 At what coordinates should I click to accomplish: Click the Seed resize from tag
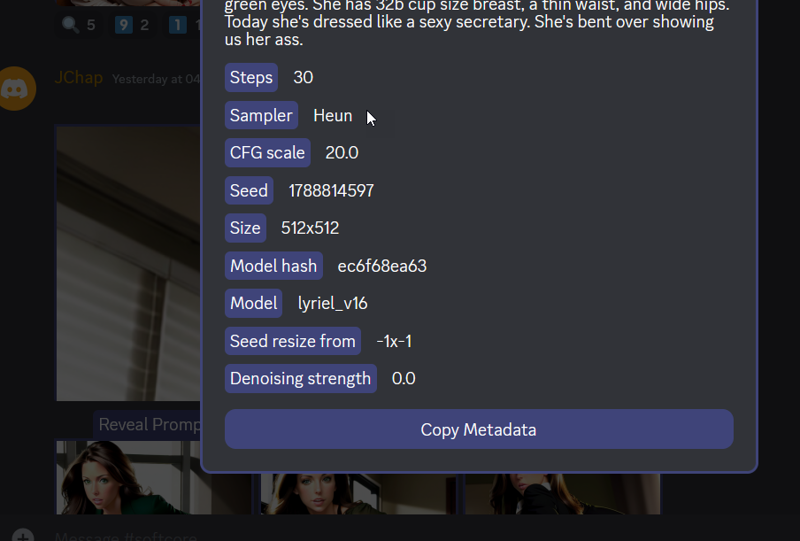point(292,341)
